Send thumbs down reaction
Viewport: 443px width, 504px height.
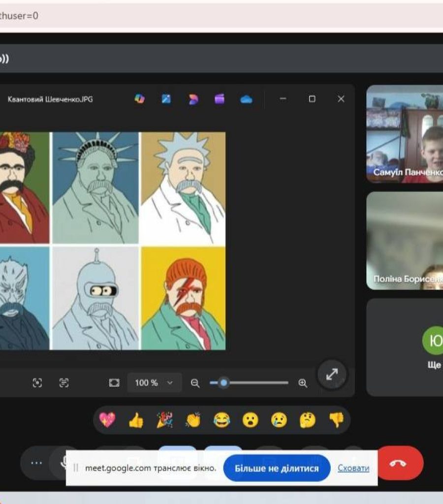pos(336,420)
